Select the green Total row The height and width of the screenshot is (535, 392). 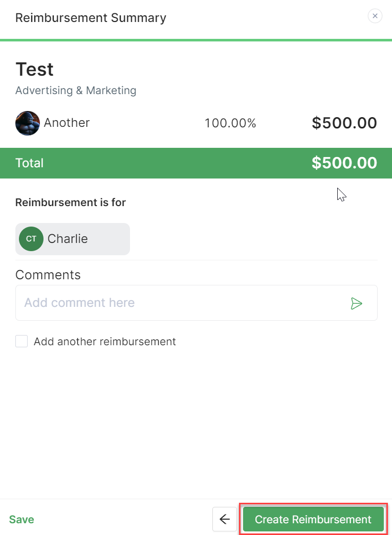196,163
